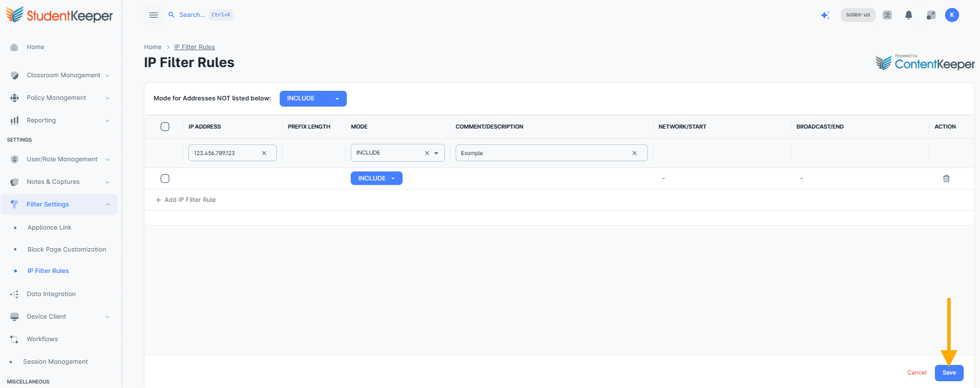Image resolution: width=980 pixels, height=388 pixels.
Task: Click the Search... field
Action: 192,15
